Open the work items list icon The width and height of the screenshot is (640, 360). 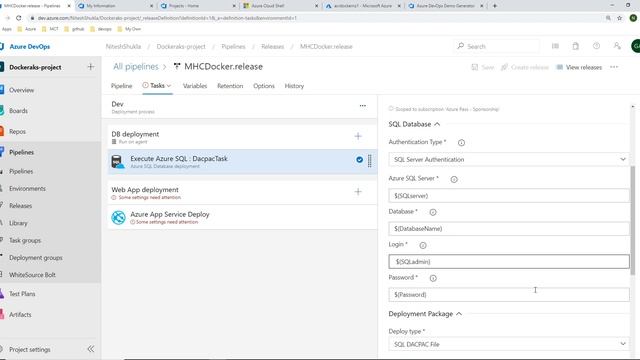click(555, 46)
